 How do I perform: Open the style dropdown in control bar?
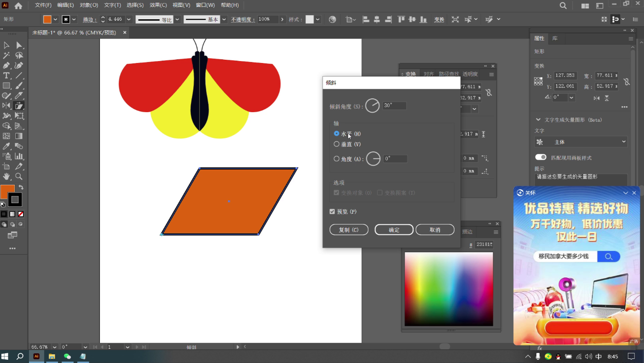pyautogui.click(x=318, y=19)
